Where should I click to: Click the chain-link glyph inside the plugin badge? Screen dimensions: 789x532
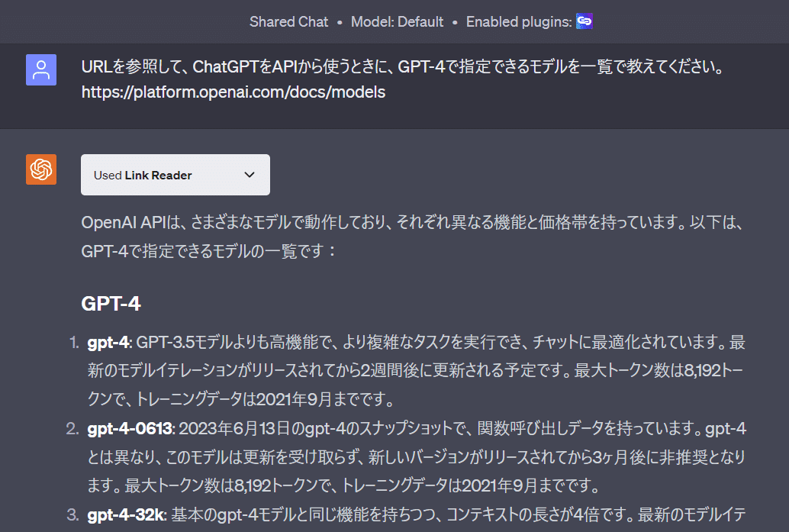tap(584, 21)
